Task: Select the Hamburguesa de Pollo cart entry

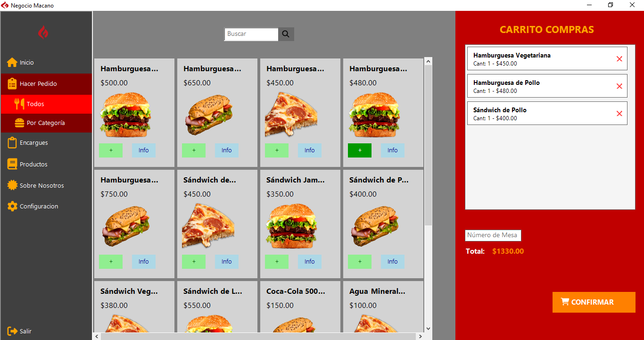Action: (x=547, y=86)
